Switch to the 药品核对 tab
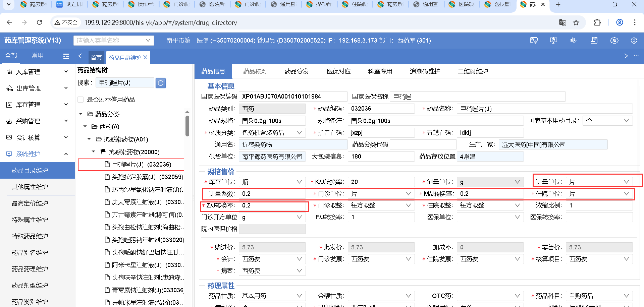Viewport: 644px width, 307px height. 255,71
